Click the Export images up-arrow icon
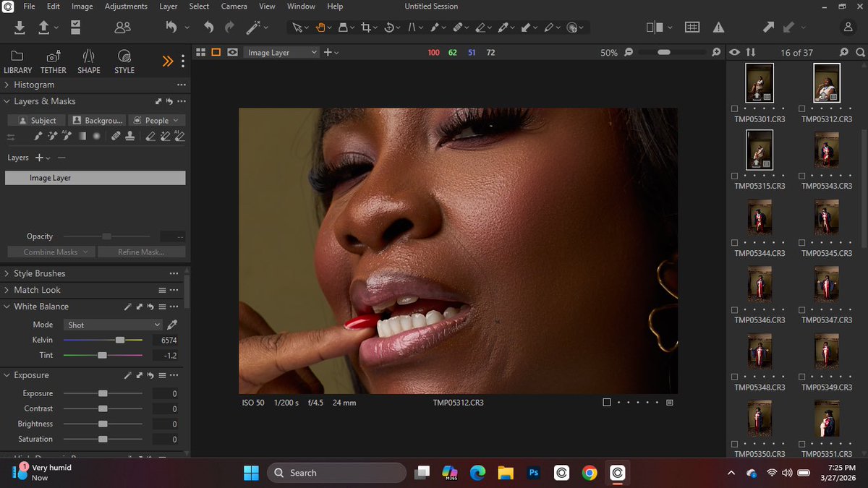The image size is (868, 488). coord(43,27)
